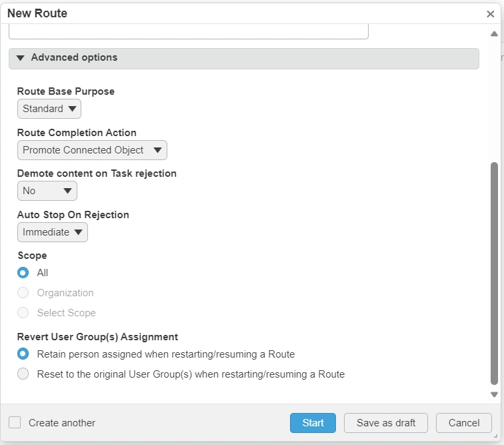This screenshot has height=445, width=504.
Task: Open Demote content on Task rejection dropdown
Action: pos(47,191)
